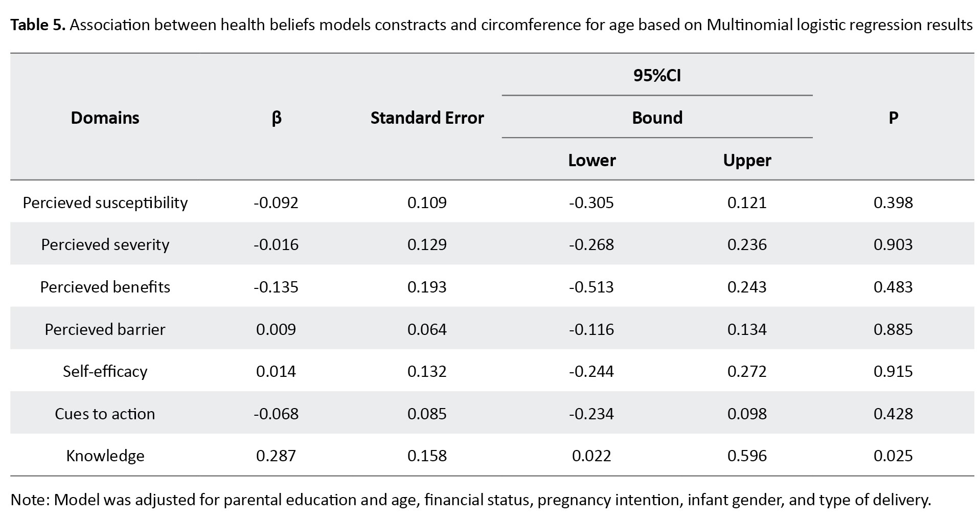Select the Percieved barrier row label

[105, 329]
